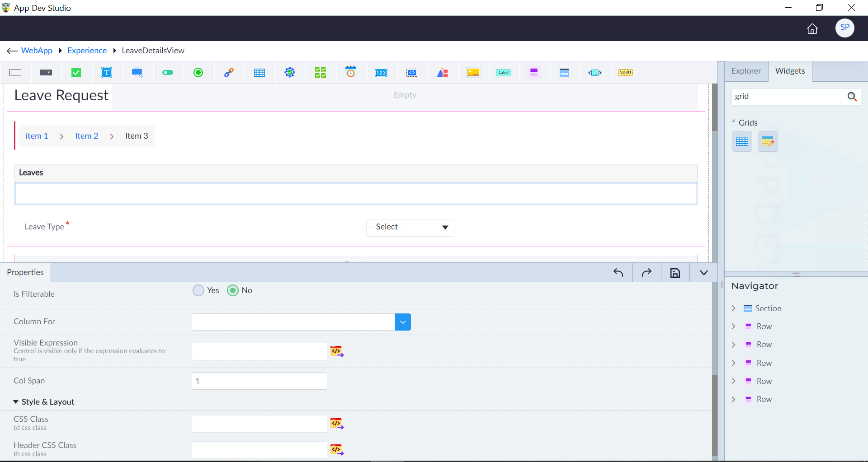Add the image widget icon
Image resolution: width=868 pixels, height=462 pixels.
[473, 73]
